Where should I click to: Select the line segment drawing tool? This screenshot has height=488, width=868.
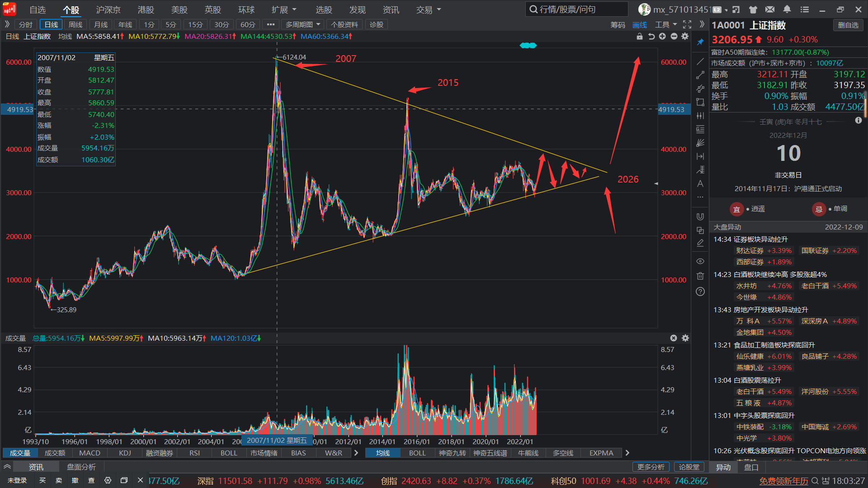click(700, 75)
